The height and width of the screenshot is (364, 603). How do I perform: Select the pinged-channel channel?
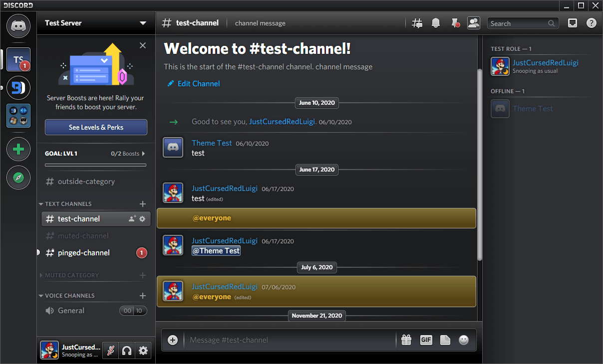tap(83, 253)
